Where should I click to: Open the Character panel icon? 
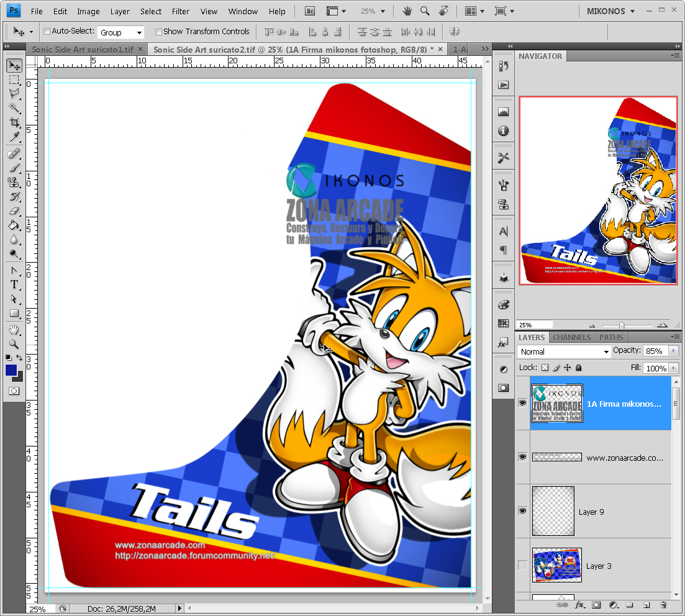(x=503, y=232)
